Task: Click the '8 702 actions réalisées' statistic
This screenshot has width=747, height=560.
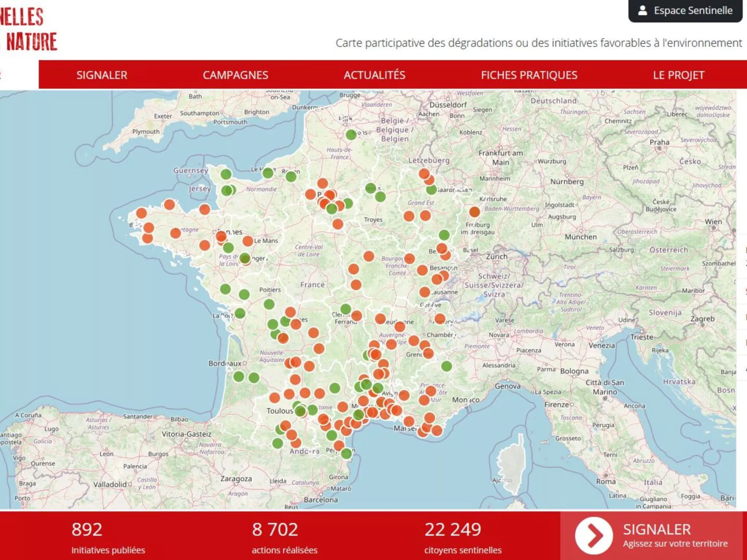Action: (285, 538)
